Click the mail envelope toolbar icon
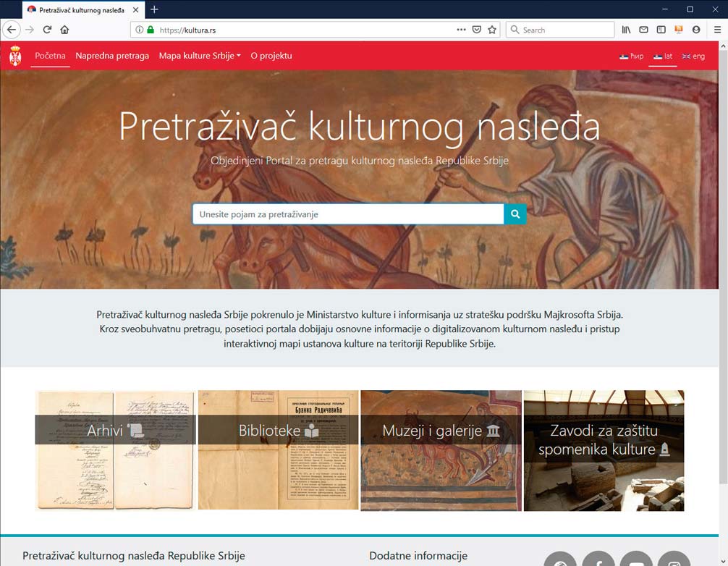This screenshot has height=566, width=728. (643, 30)
